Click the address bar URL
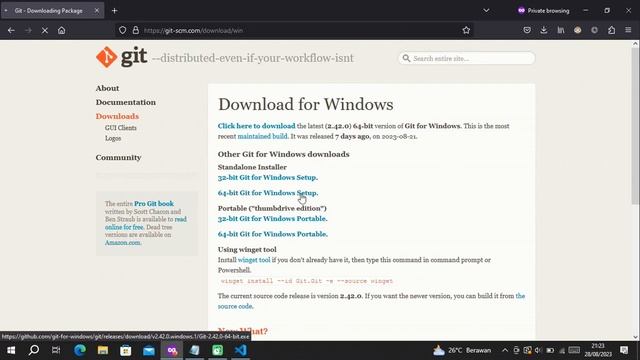 (193, 31)
